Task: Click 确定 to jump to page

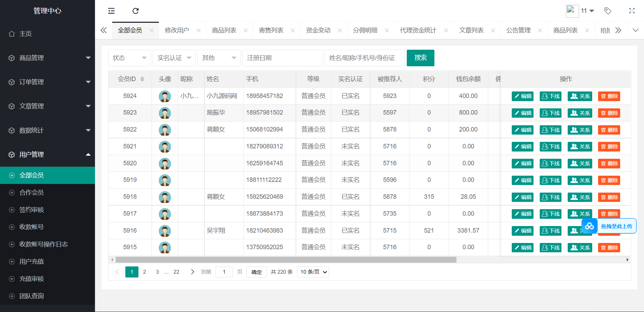Action: coord(257,272)
